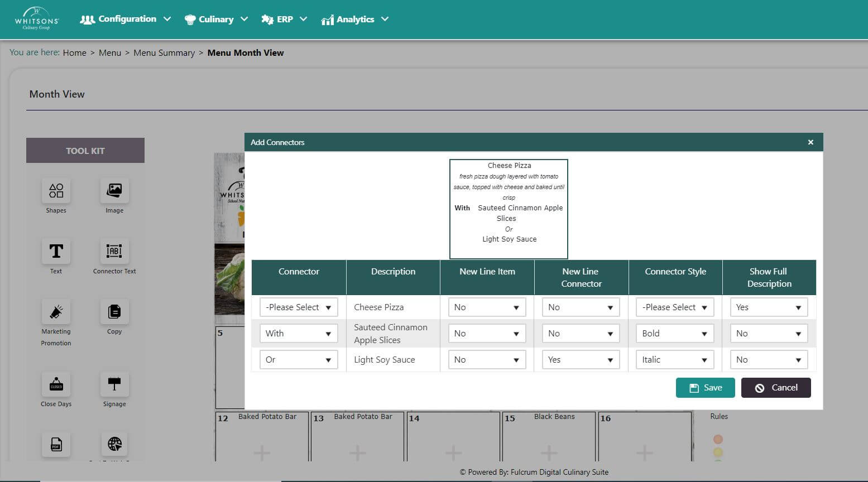
Task: Select the Close Days tool
Action: point(56,384)
